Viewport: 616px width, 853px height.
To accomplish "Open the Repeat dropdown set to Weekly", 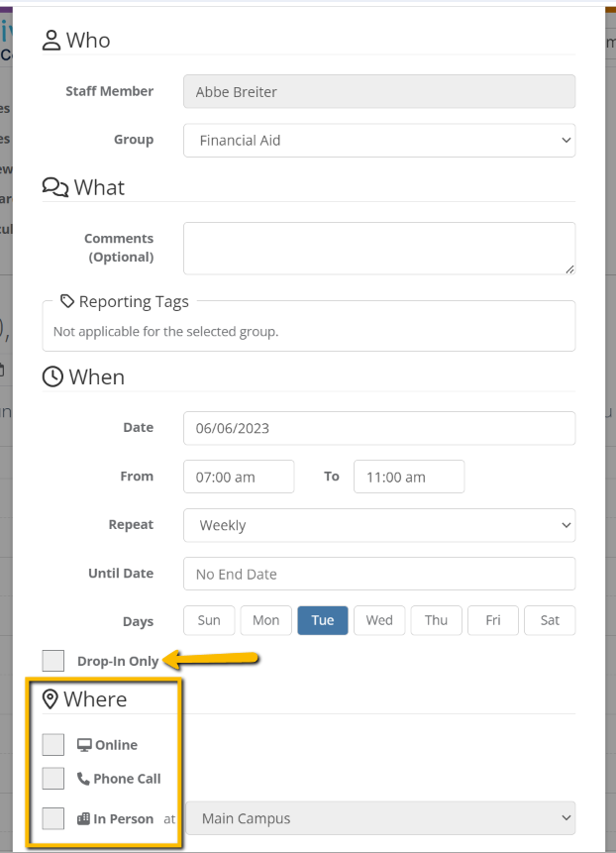I will [379, 525].
